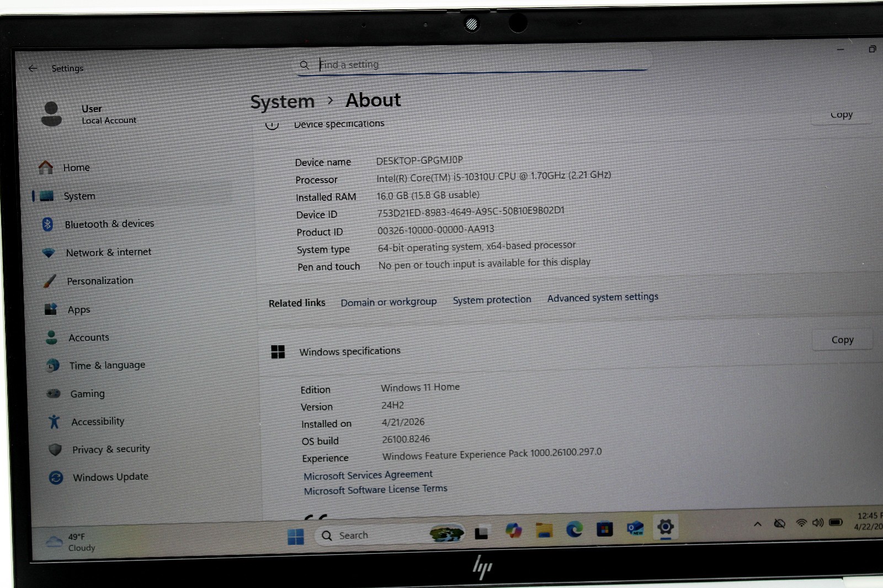Open File Explorer from the taskbar
Viewport: 883px width, 588px height.
click(544, 530)
